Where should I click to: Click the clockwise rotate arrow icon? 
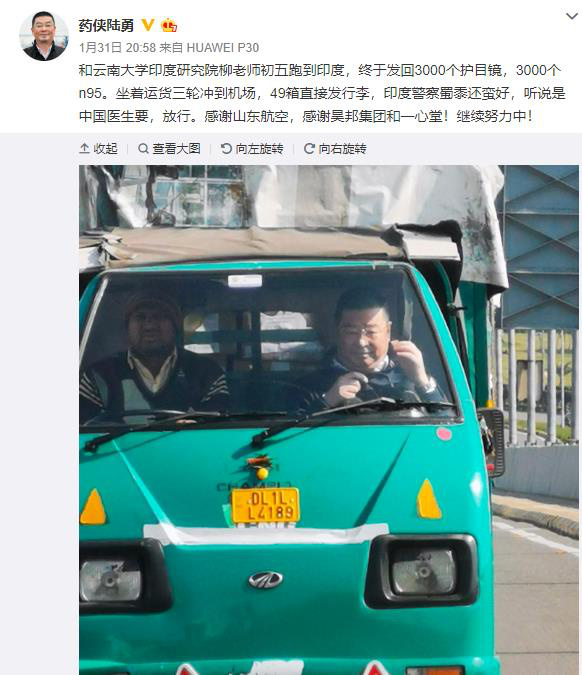point(309,149)
